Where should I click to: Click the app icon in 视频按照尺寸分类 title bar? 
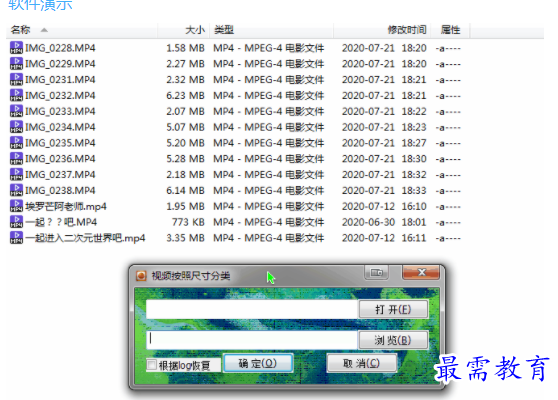tap(141, 276)
